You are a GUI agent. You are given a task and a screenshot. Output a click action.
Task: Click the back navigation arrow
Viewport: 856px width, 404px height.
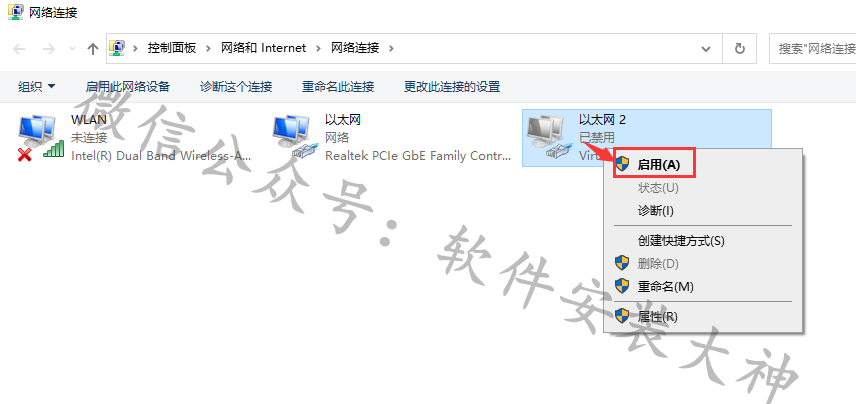(x=19, y=49)
